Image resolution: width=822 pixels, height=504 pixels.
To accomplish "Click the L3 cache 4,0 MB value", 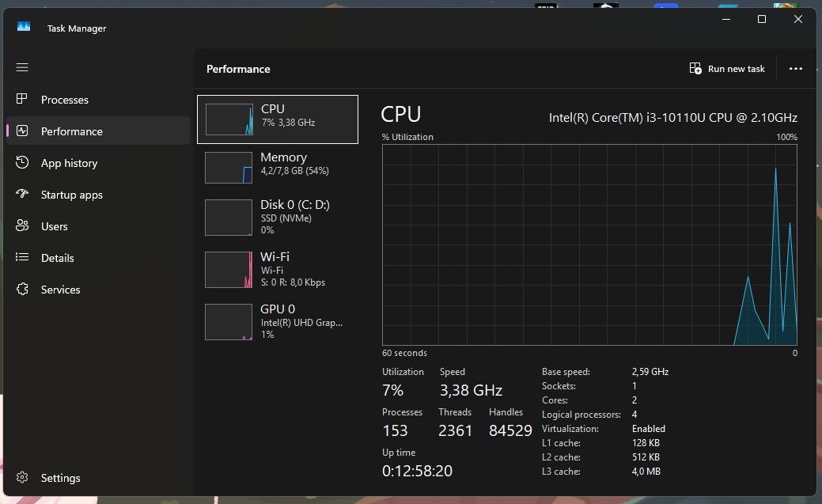I will tap(646, 472).
